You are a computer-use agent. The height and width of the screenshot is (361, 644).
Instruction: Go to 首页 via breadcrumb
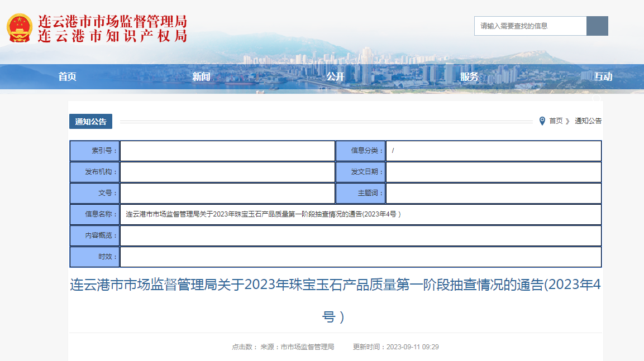pos(556,121)
